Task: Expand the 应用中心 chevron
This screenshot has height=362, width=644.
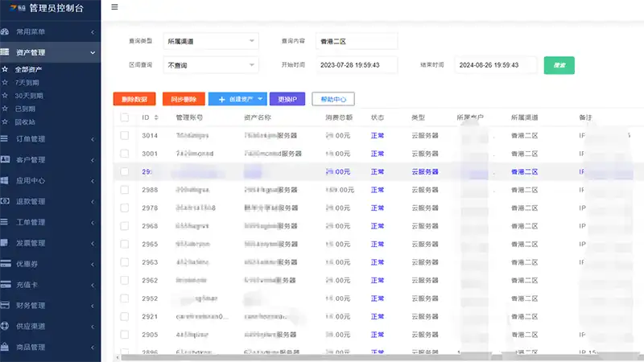Action: (93, 181)
